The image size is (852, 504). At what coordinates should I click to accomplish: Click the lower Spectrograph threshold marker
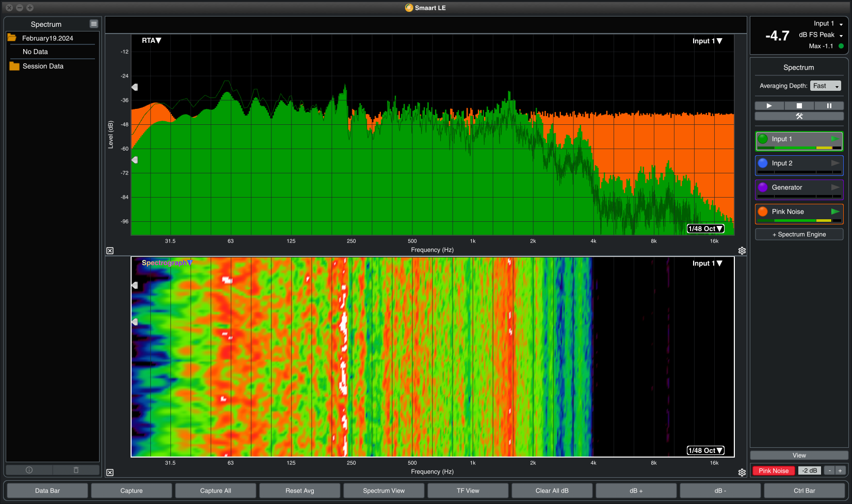135,322
